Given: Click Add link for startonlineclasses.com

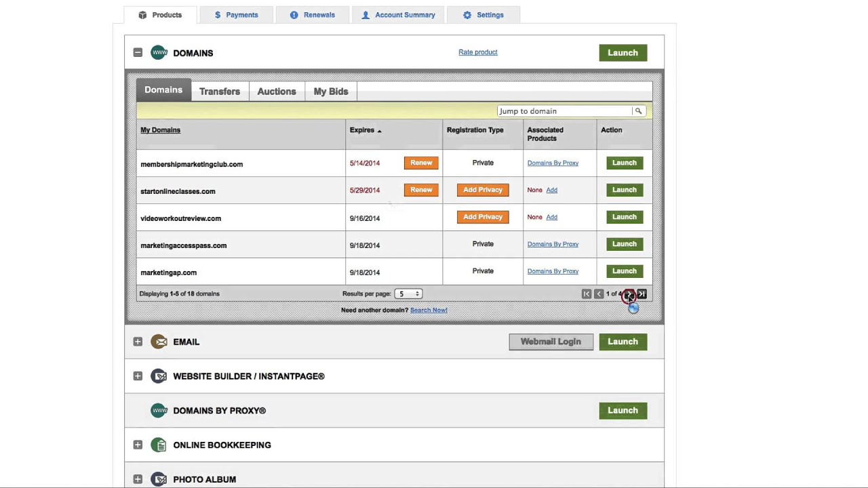Looking at the screenshot, I should click(551, 190).
